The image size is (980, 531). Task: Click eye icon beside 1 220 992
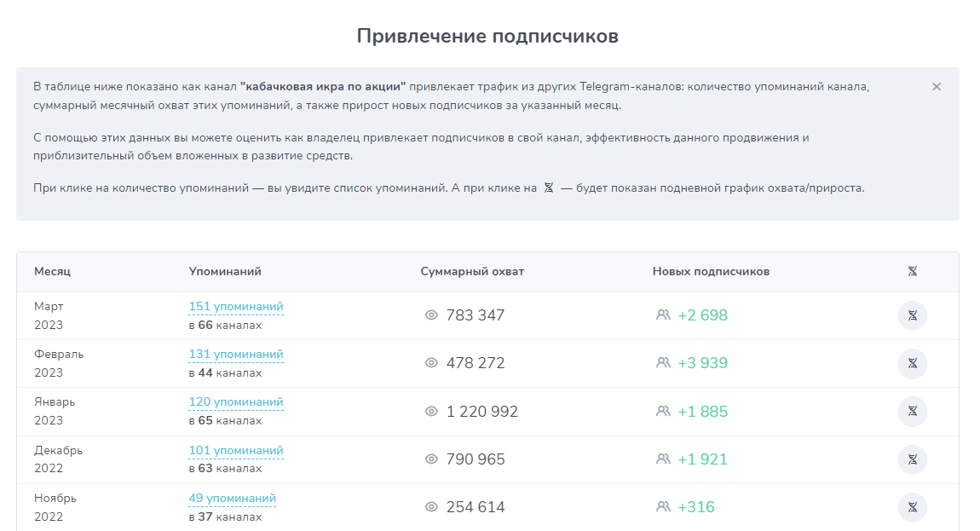(x=431, y=412)
